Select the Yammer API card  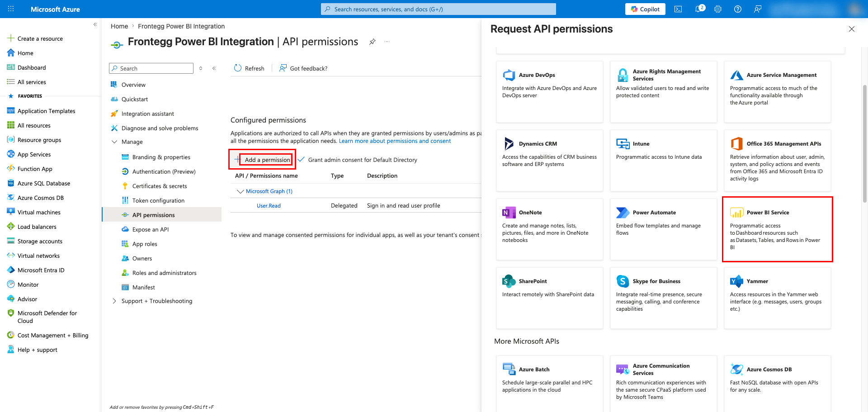778,298
